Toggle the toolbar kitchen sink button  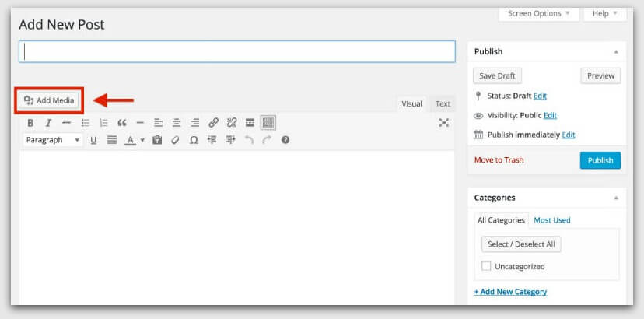point(268,123)
